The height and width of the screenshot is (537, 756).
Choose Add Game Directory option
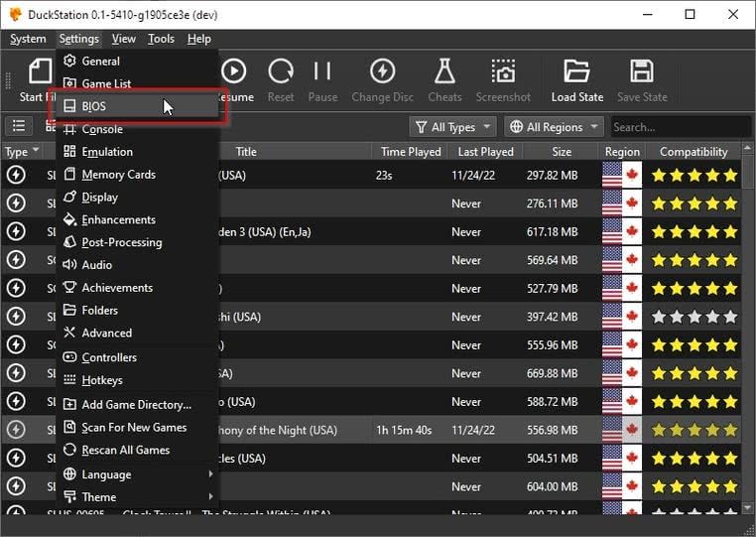(x=137, y=404)
